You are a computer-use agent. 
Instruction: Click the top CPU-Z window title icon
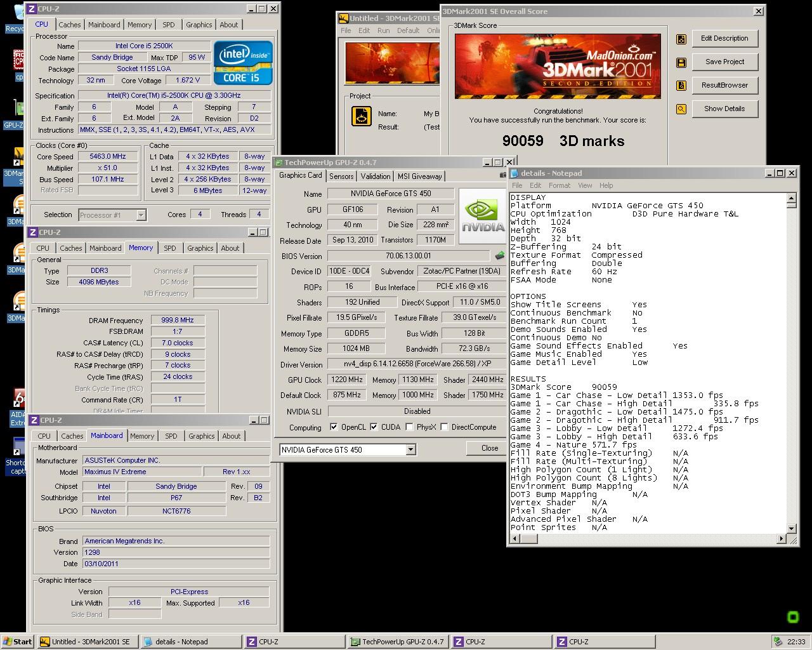click(32, 9)
